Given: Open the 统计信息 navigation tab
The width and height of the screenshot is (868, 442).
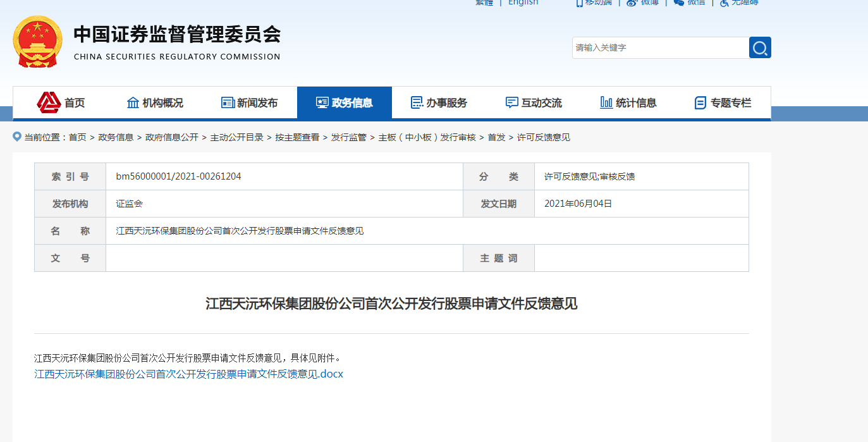Looking at the screenshot, I should pos(629,102).
